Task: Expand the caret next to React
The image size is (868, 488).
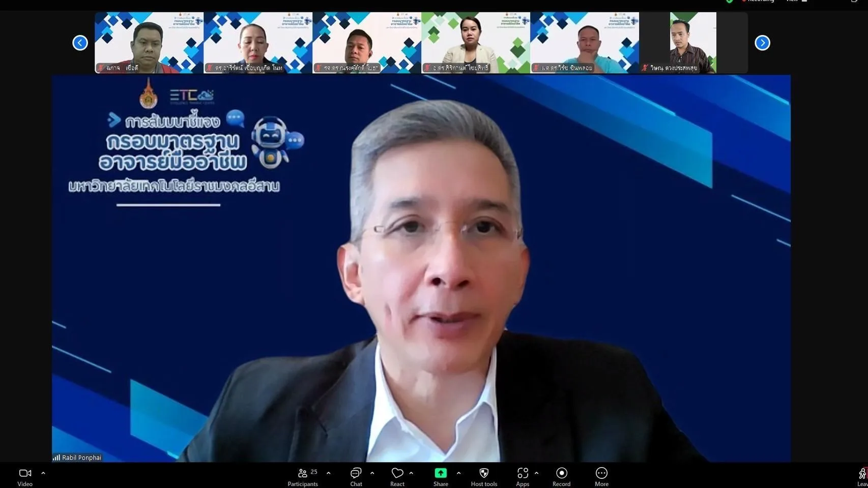Action: 411,473
